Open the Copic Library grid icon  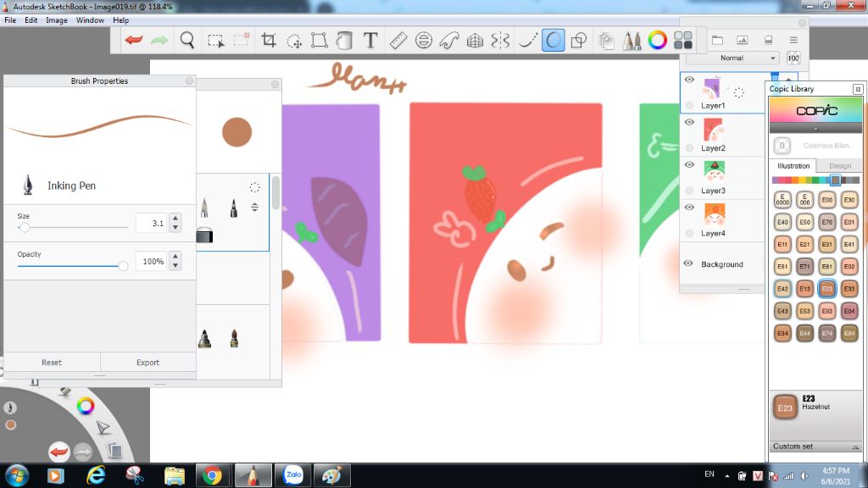tap(683, 40)
